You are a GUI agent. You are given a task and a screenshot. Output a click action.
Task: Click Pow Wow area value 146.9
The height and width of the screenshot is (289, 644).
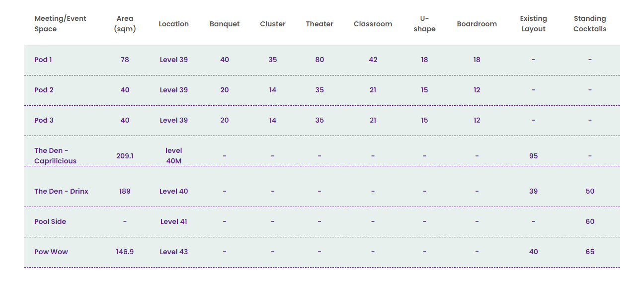pos(125,252)
